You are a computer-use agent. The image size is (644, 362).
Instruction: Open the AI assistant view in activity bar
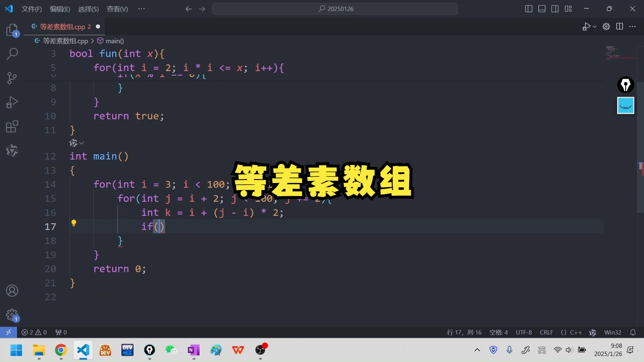pos(12,150)
